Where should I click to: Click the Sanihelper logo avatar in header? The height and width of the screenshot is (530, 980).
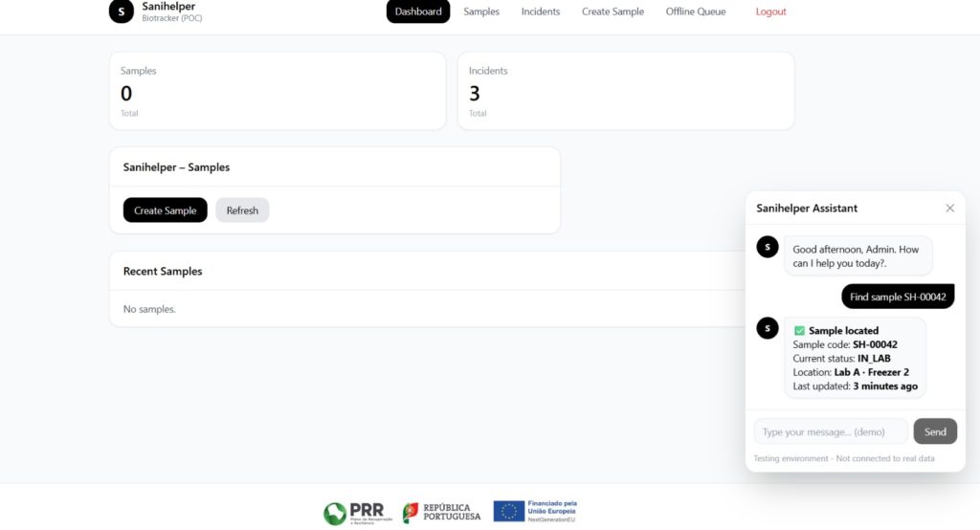click(x=122, y=11)
